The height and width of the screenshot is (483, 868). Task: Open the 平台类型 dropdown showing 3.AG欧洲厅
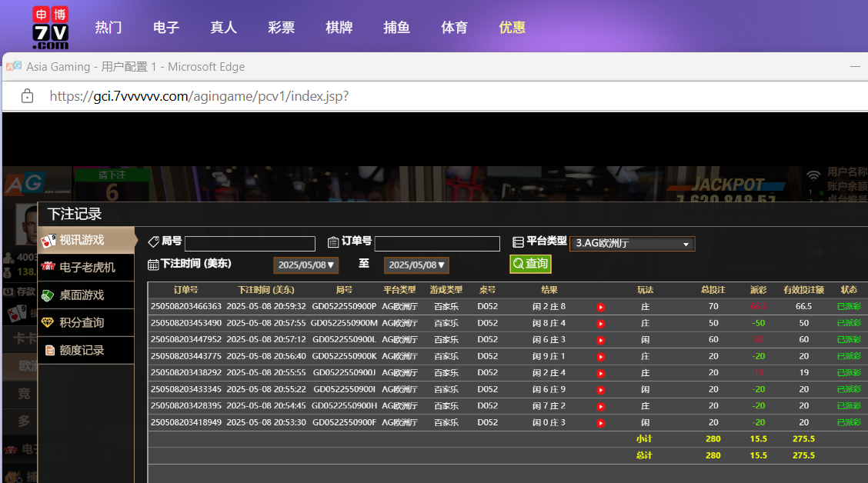[x=632, y=244]
